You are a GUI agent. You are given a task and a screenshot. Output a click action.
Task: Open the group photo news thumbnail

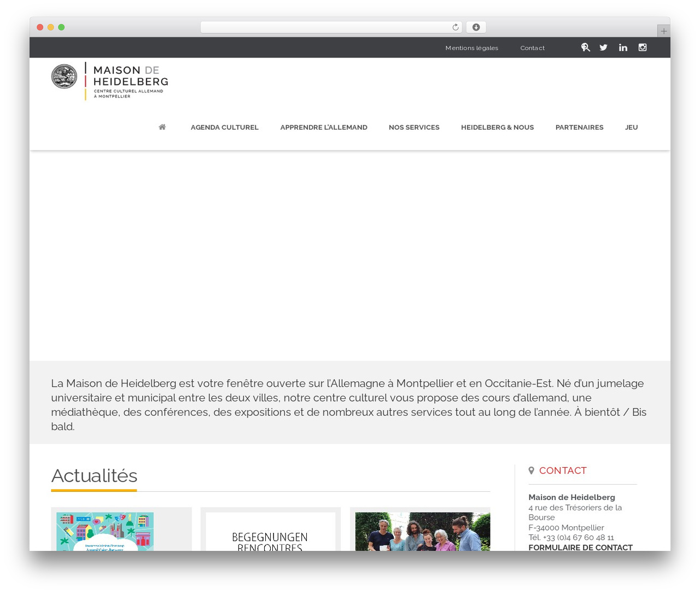pyautogui.click(x=422, y=531)
